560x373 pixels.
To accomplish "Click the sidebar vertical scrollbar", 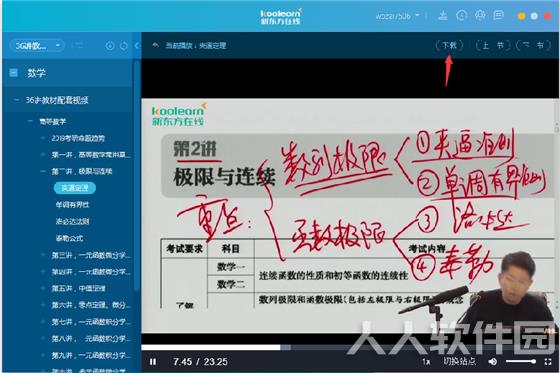I will pyautogui.click(x=136, y=175).
